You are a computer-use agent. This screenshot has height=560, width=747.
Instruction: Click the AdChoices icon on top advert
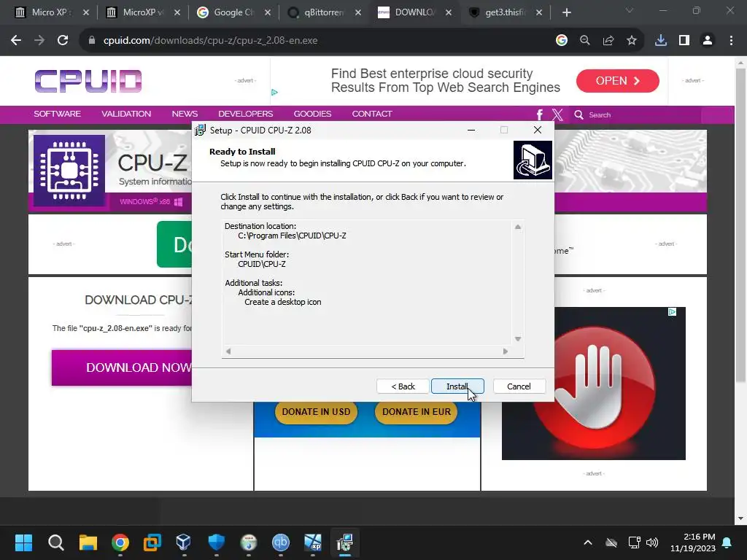(x=274, y=93)
